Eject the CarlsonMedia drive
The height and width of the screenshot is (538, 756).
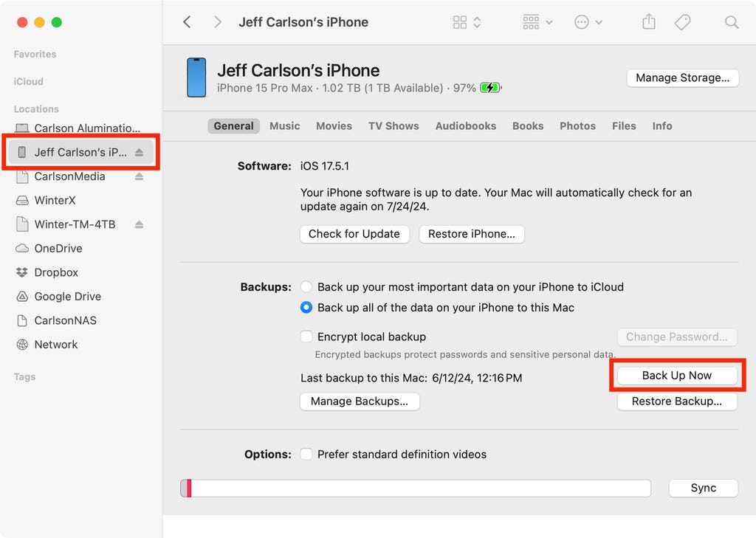pyautogui.click(x=140, y=176)
